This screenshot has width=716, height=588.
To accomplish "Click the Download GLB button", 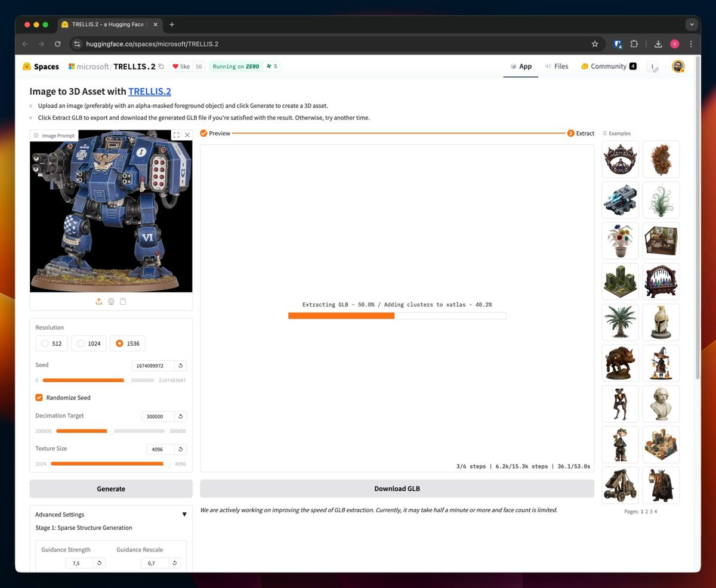I will click(397, 488).
